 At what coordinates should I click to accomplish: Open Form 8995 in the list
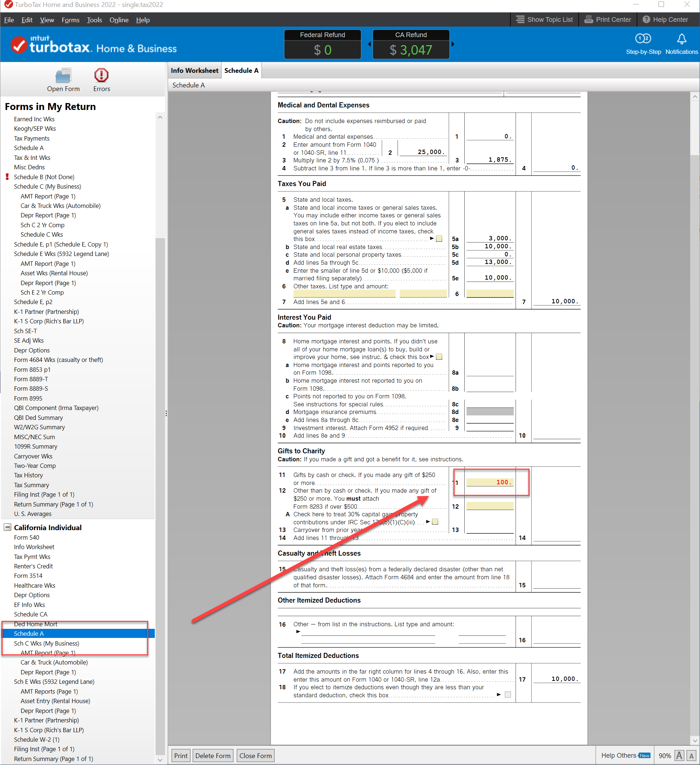tap(28, 398)
